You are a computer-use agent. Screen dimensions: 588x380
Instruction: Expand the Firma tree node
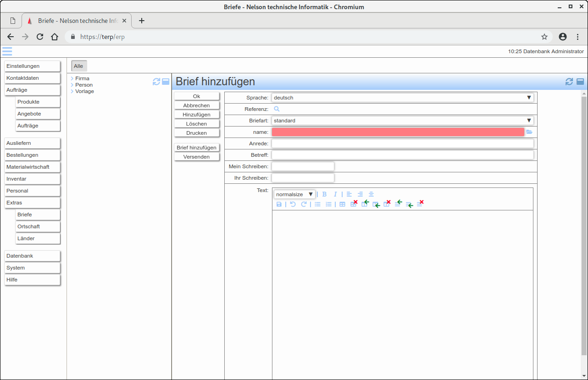[72, 78]
